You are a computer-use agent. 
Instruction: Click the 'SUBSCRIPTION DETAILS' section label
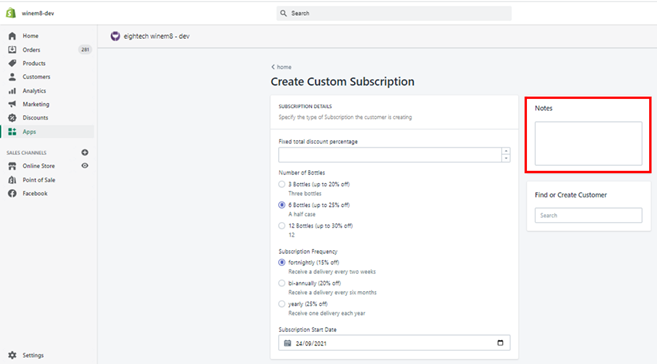(x=305, y=106)
